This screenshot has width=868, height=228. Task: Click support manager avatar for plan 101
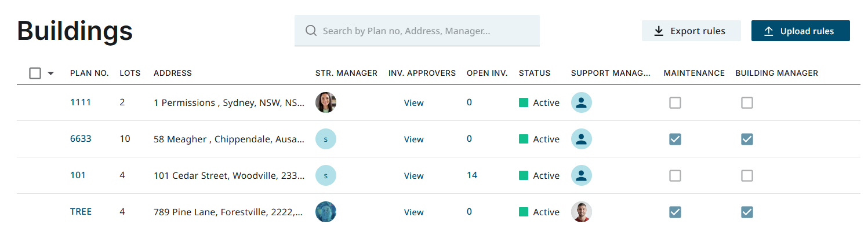[x=582, y=175]
